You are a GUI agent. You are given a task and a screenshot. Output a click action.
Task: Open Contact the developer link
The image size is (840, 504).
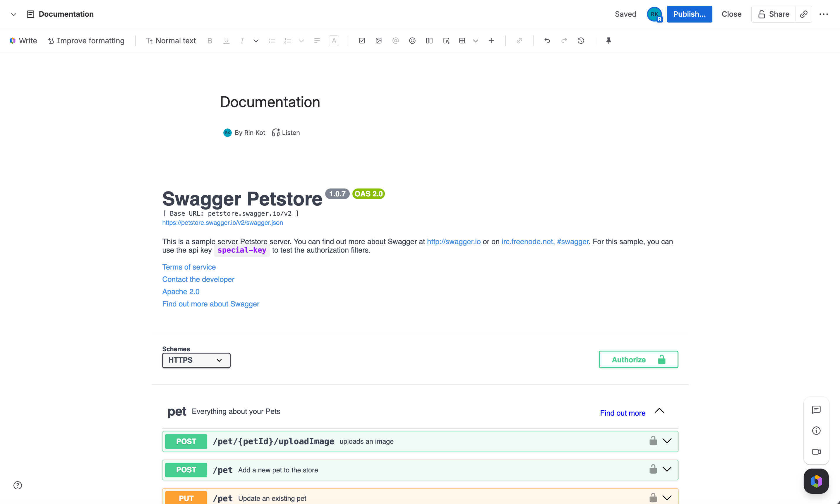[198, 280]
